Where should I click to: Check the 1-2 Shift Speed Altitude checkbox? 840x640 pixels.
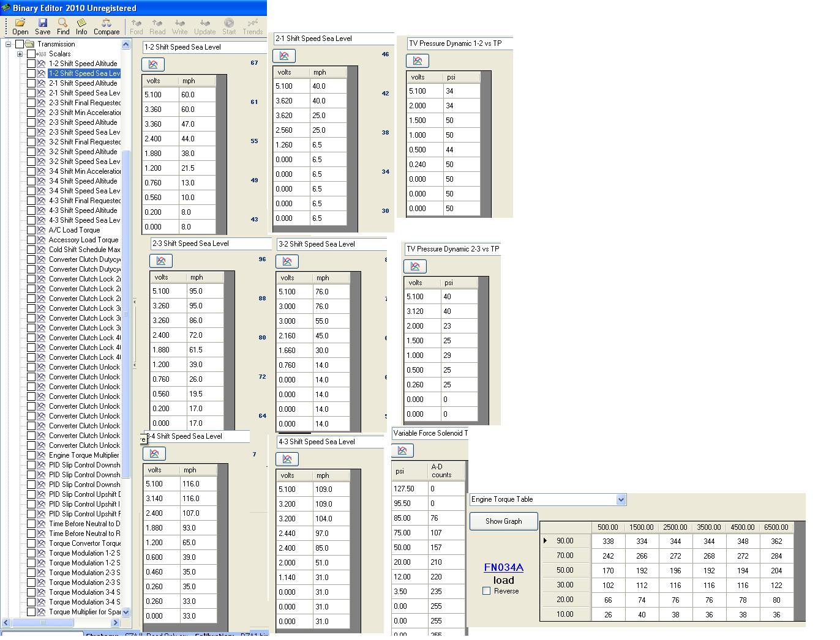(x=31, y=64)
